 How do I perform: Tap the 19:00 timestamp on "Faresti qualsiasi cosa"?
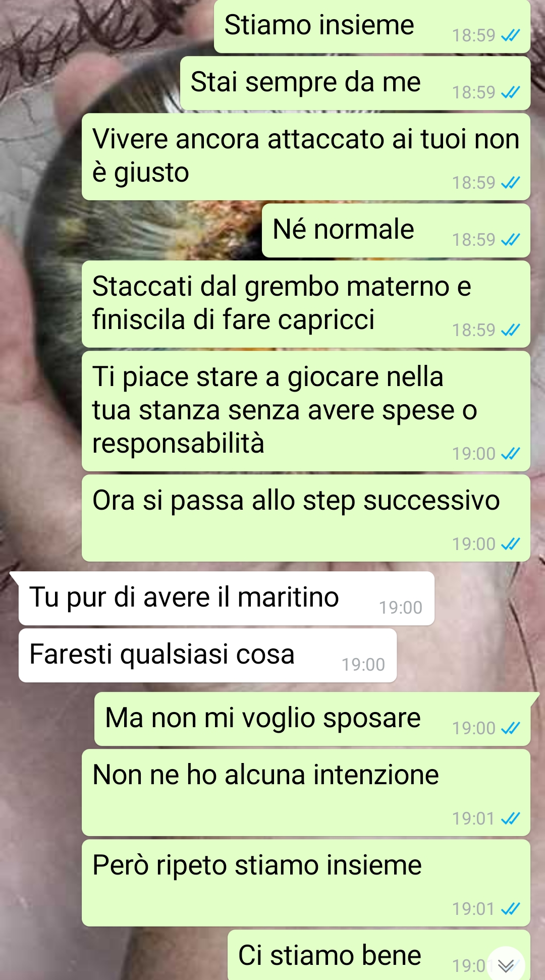[363, 665]
